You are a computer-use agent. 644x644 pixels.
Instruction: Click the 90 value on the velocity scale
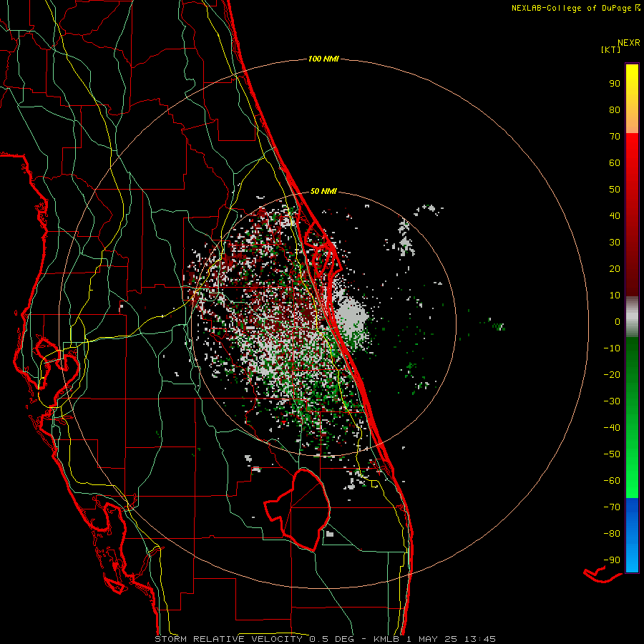pos(615,84)
